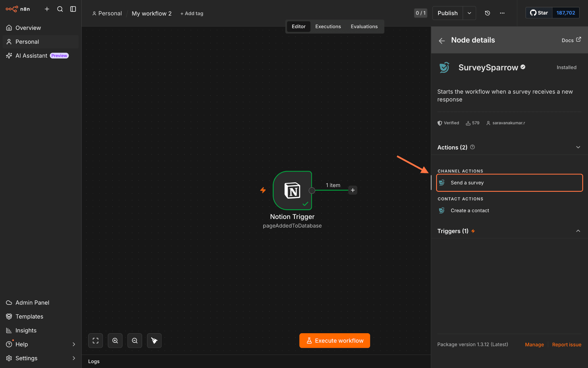Click the My workflow 2 title
Viewport: 588px width, 368px height.
(152, 14)
